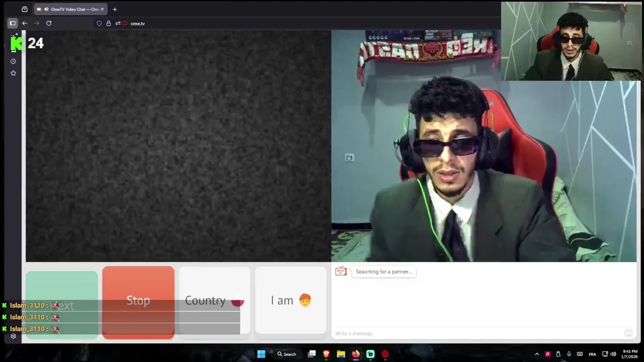Click the viewer count '24'

36,43
